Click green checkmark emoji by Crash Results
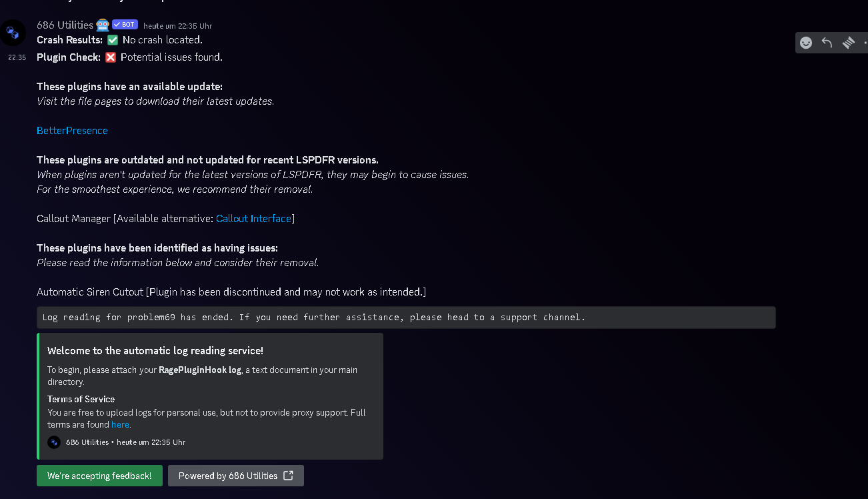The width and height of the screenshot is (868, 499). [113, 40]
